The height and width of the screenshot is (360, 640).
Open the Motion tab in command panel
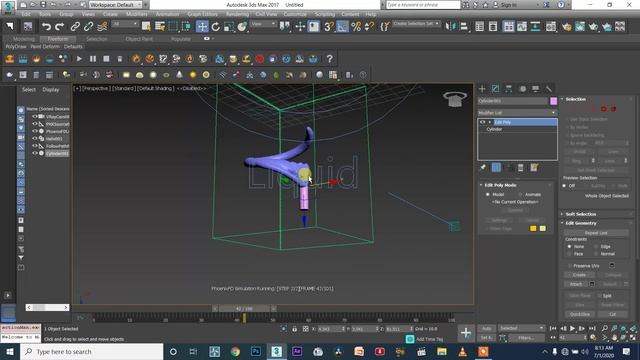522,89
